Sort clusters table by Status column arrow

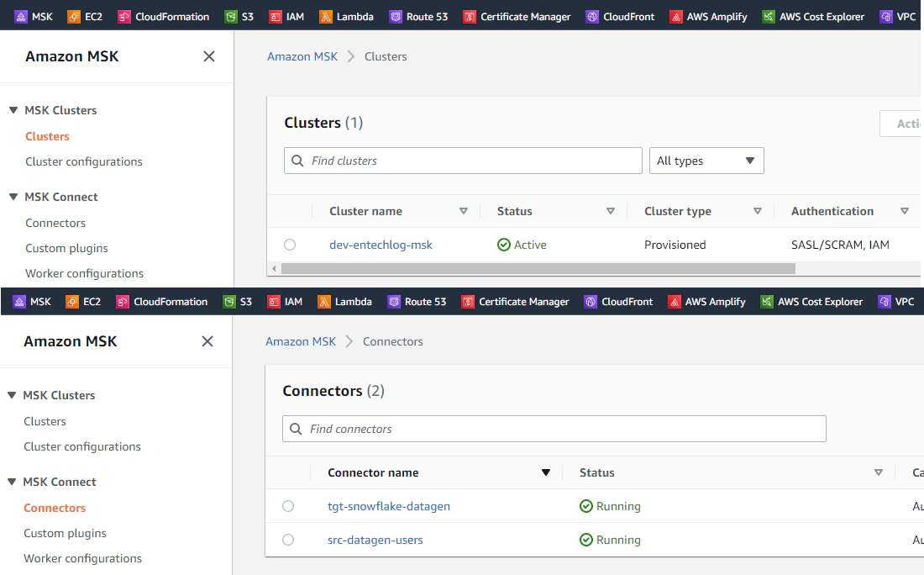[611, 211]
